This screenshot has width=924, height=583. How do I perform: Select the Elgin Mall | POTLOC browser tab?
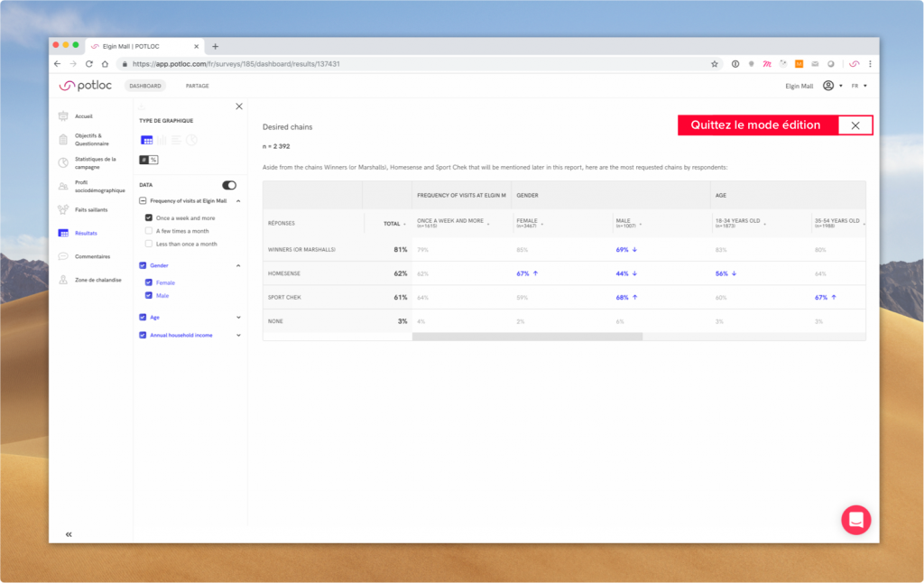point(144,46)
